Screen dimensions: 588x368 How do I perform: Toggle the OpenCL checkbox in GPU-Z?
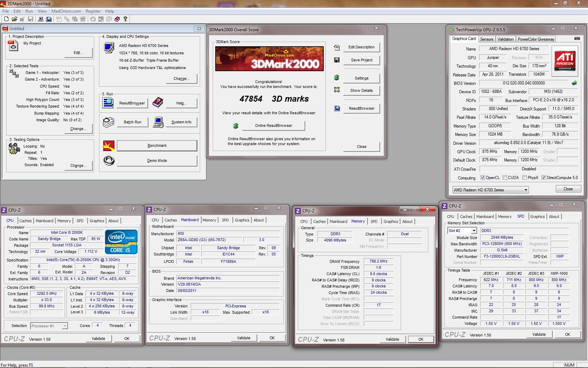coord(483,178)
